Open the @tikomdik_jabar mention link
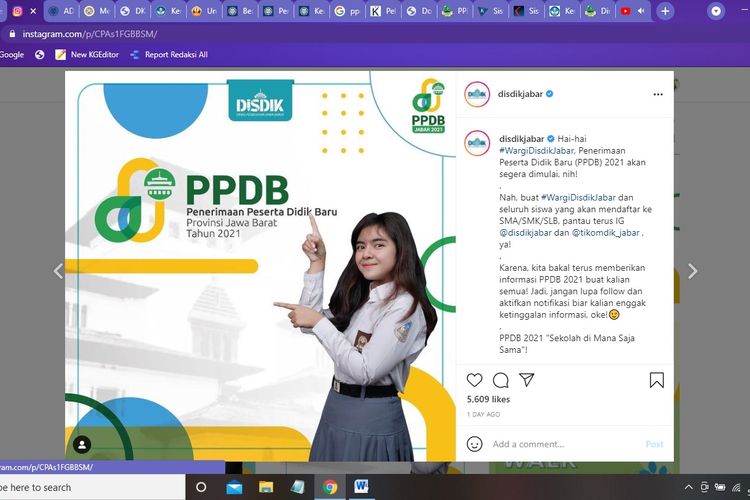750x500 pixels. coord(607,232)
